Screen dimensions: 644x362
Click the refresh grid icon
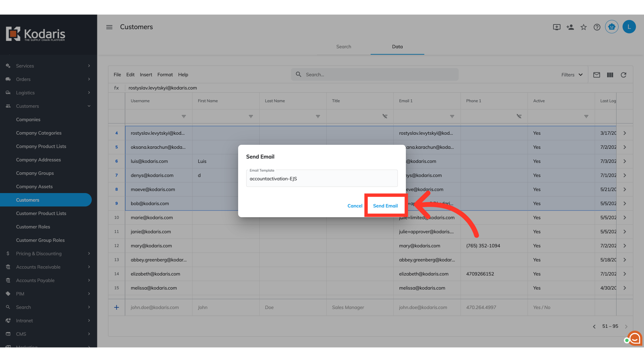623,75
